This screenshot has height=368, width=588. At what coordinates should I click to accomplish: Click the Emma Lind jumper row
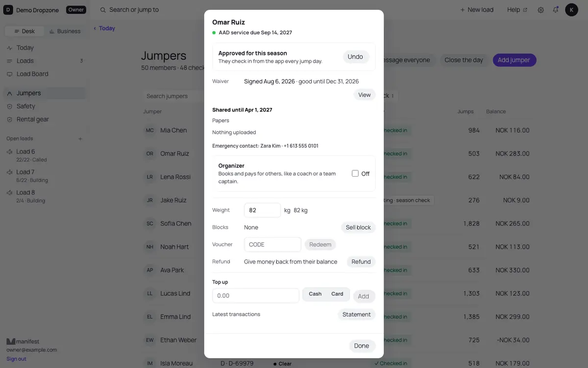coord(338,317)
